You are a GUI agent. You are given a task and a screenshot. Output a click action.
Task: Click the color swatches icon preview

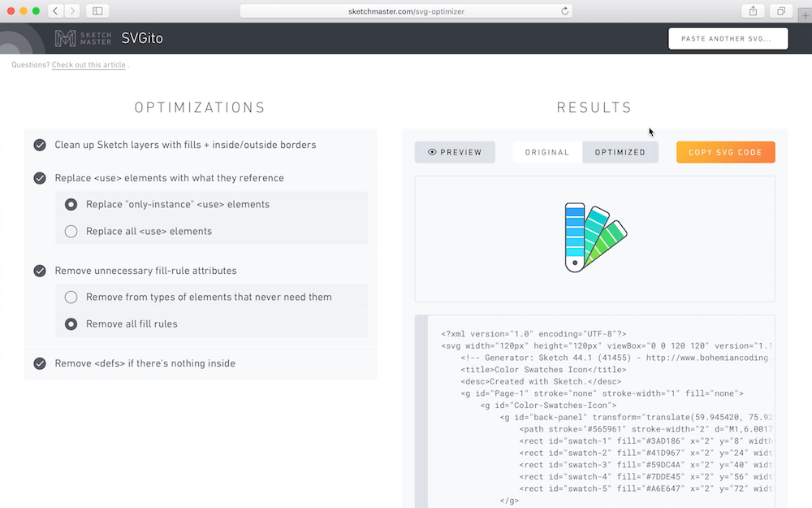pos(595,237)
